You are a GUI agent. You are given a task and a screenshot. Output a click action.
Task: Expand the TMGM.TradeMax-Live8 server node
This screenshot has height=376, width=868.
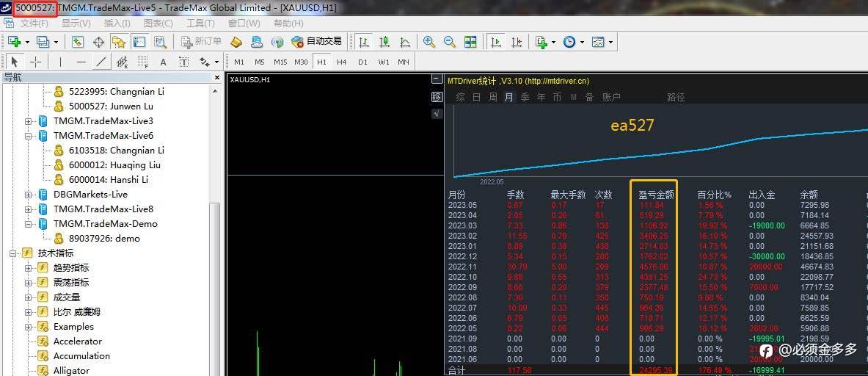tap(28, 209)
